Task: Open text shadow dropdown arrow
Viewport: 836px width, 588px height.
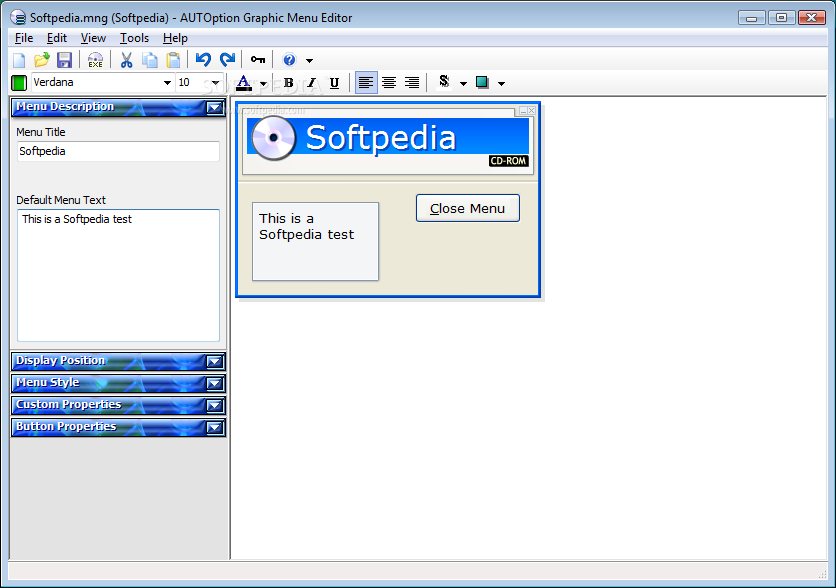Action: tap(463, 84)
